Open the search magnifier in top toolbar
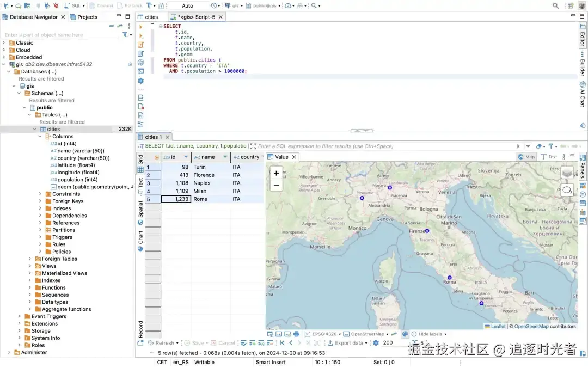 tap(555, 5)
